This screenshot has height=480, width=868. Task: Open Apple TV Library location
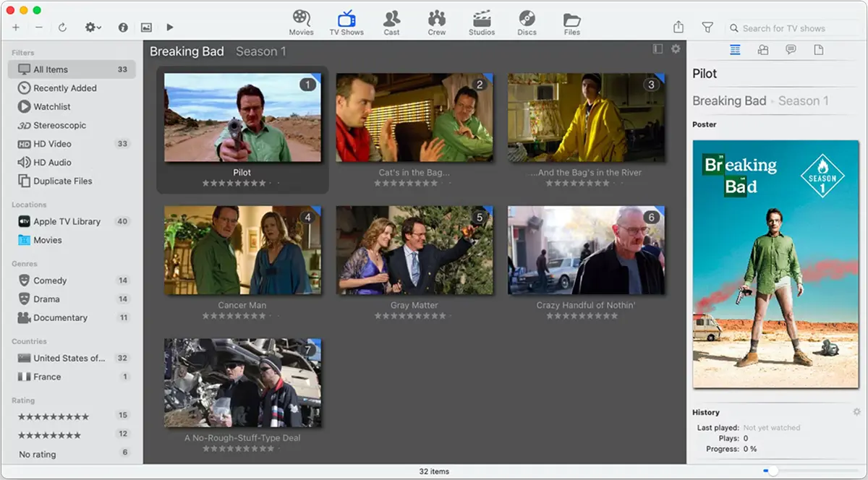pyautogui.click(x=72, y=222)
